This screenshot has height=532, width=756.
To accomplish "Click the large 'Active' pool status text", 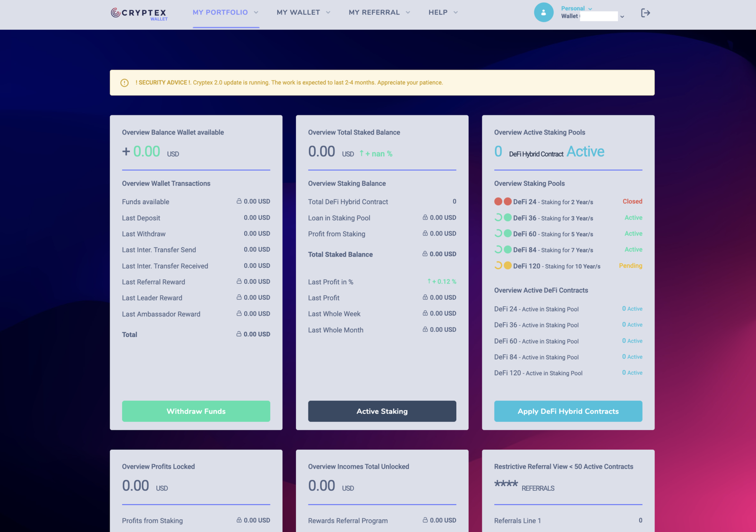I will pyautogui.click(x=585, y=151).
